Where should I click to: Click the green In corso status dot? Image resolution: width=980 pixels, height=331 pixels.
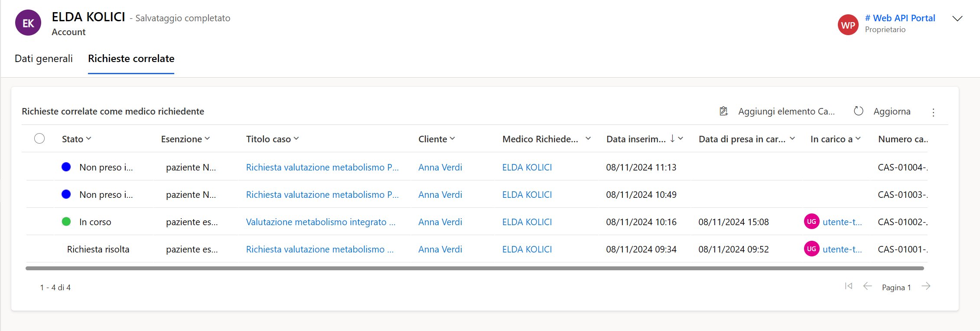[66, 222]
